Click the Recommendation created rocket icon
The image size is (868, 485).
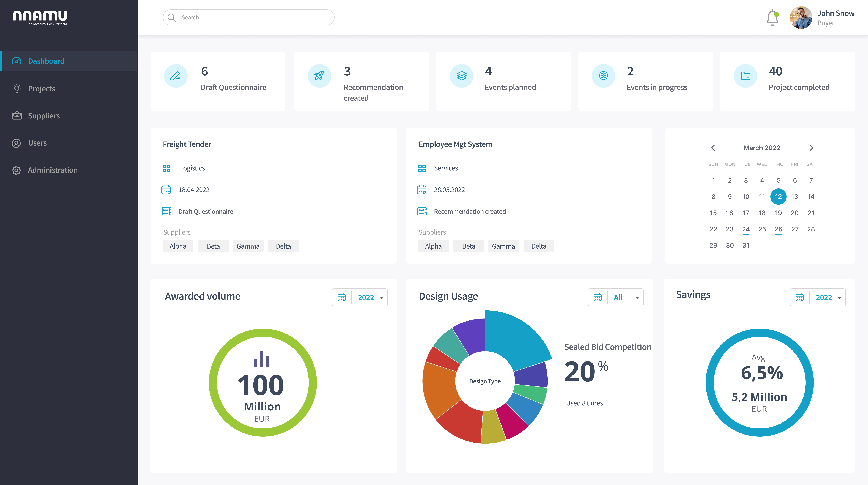(x=319, y=76)
